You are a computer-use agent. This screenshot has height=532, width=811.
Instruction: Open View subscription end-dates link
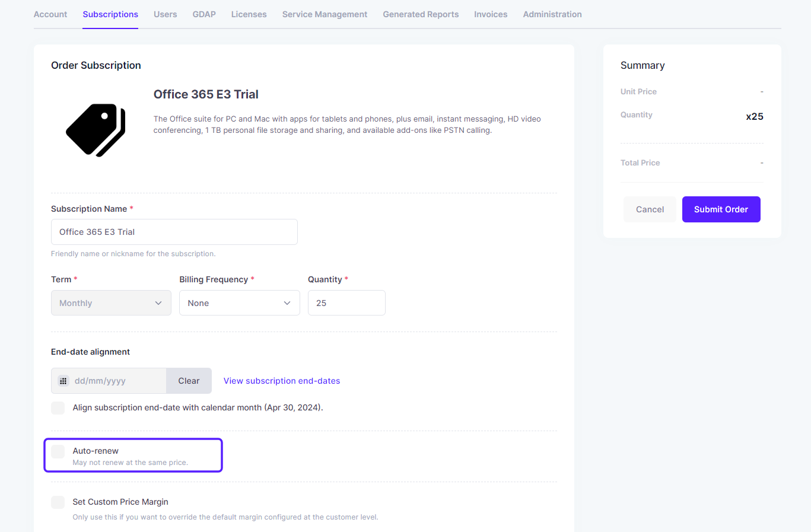coord(282,381)
